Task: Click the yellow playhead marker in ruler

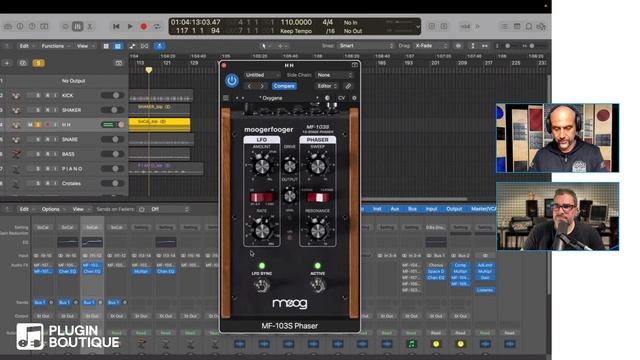Action: point(149,70)
